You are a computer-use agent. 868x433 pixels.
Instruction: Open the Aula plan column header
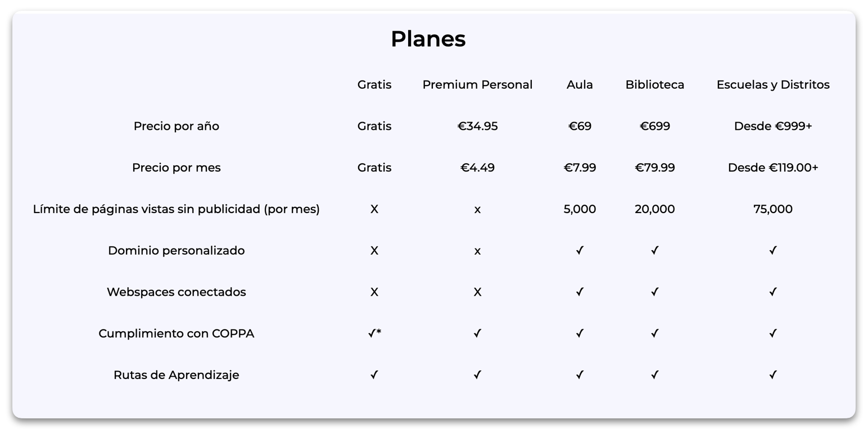click(x=580, y=84)
